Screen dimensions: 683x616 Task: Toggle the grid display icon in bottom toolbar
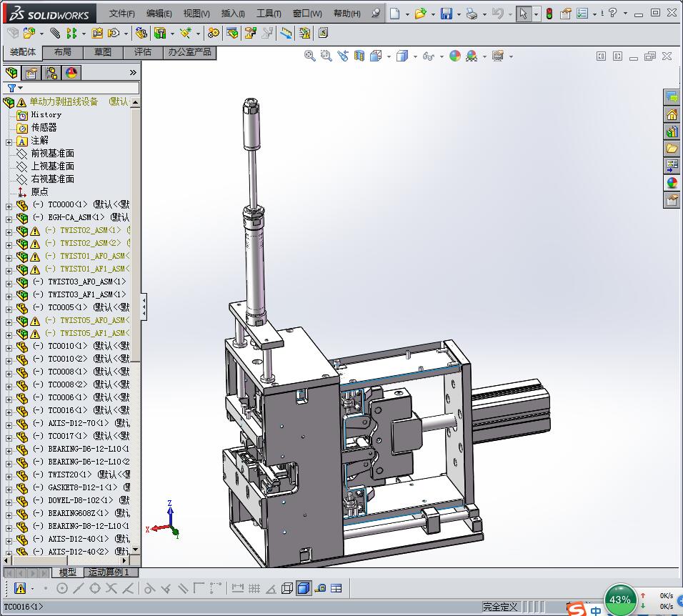coord(254,588)
